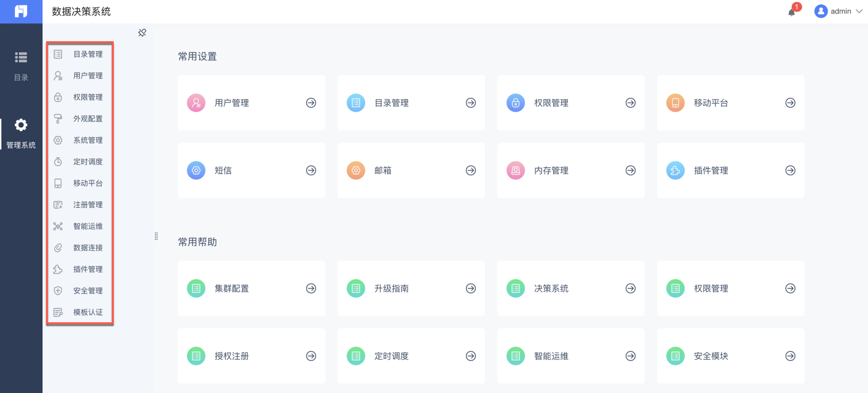Viewport: 868px width, 393px height.
Task: Click the 安全管理 shield icon in sidebar
Action: point(58,291)
